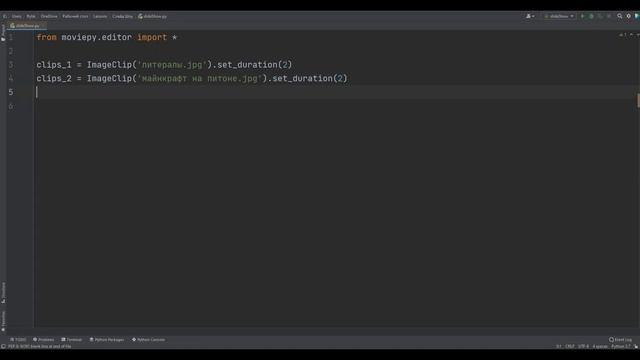Select the slideShow.py editor tab

click(26, 26)
